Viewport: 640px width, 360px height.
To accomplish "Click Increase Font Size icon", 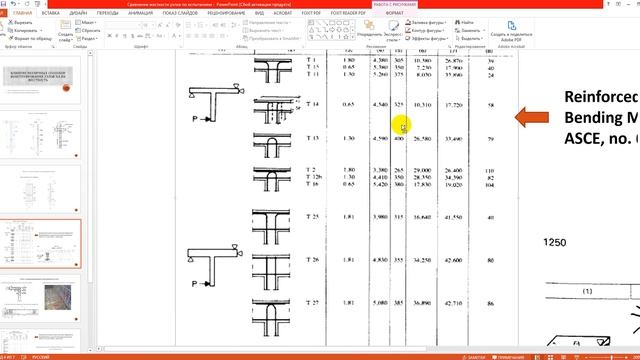I will coord(160,25).
